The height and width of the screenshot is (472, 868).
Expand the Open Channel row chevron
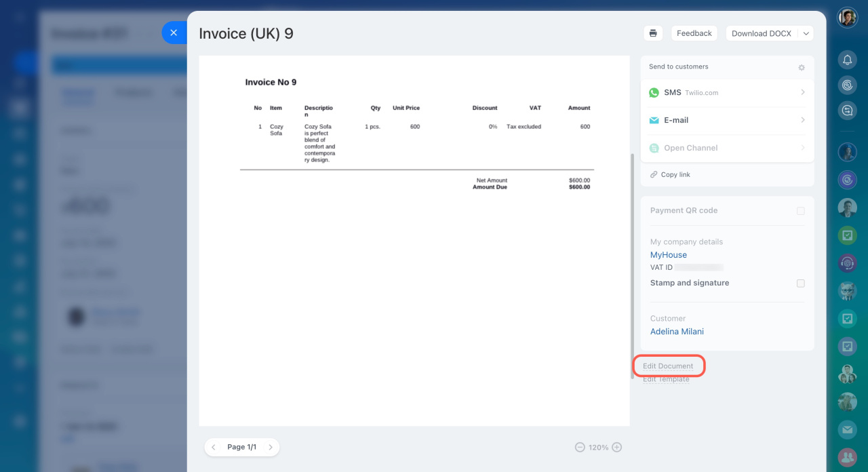pos(803,148)
